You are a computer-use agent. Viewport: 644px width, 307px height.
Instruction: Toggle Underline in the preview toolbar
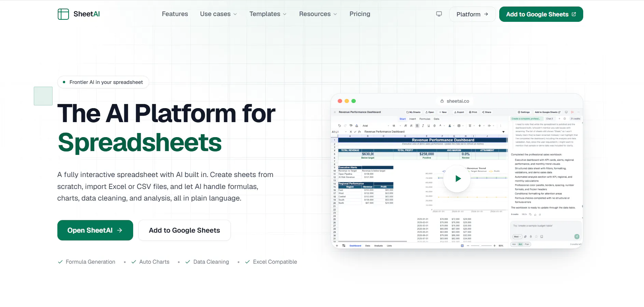pos(429,126)
